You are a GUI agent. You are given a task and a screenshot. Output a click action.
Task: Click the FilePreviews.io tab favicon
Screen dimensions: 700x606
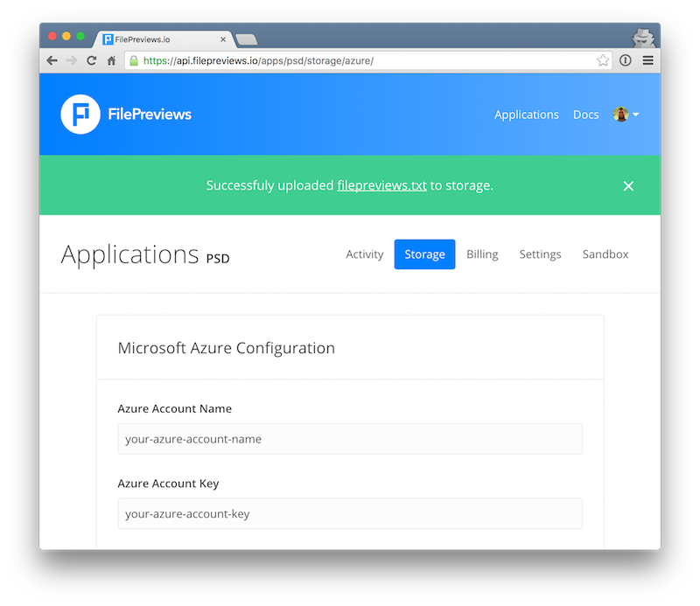pyautogui.click(x=108, y=39)
